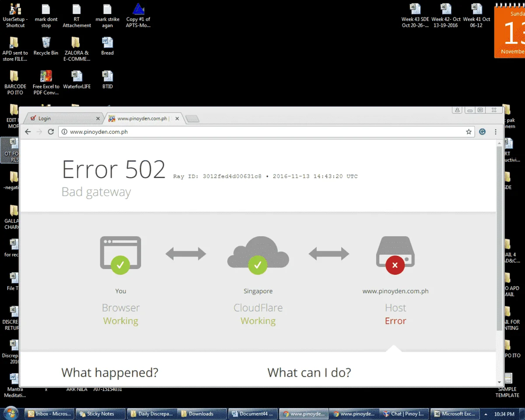Select 'APD sent to store FILE' folder
525x420 pixels.
(15, 49)
